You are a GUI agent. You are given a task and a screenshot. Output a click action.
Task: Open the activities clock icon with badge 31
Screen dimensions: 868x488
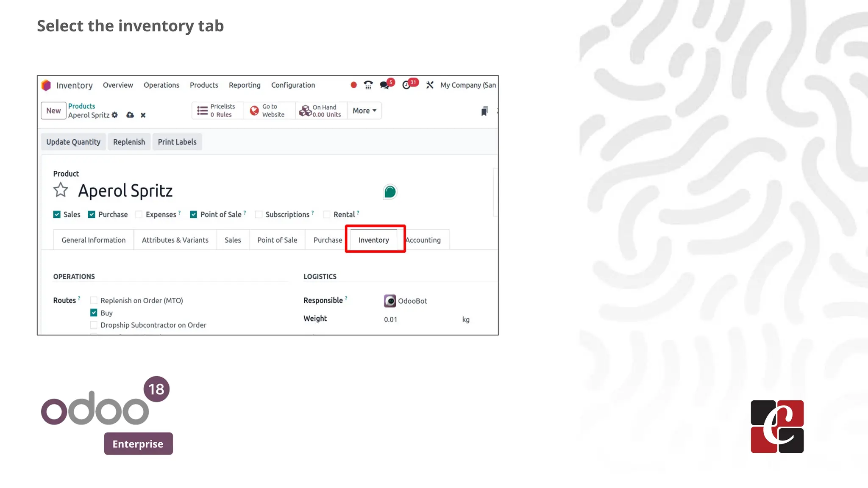[x=406, y=85]
